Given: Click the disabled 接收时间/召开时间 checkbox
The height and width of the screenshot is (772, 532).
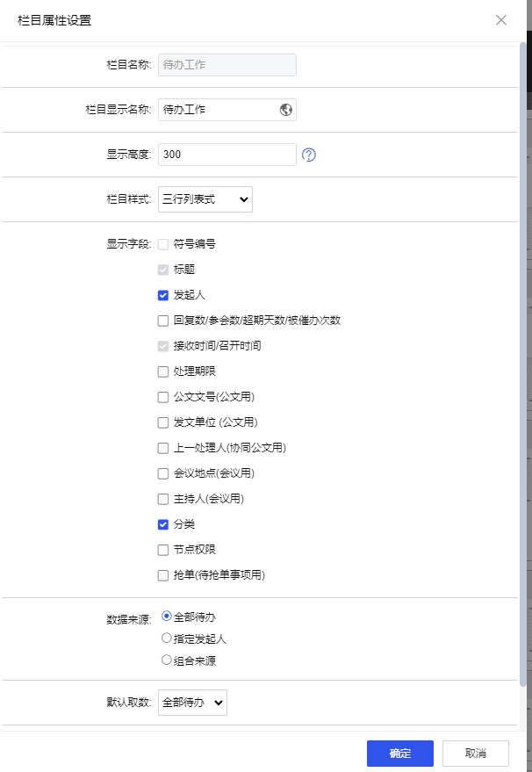Looking at the screenshot, I should [x=163, y=346].
